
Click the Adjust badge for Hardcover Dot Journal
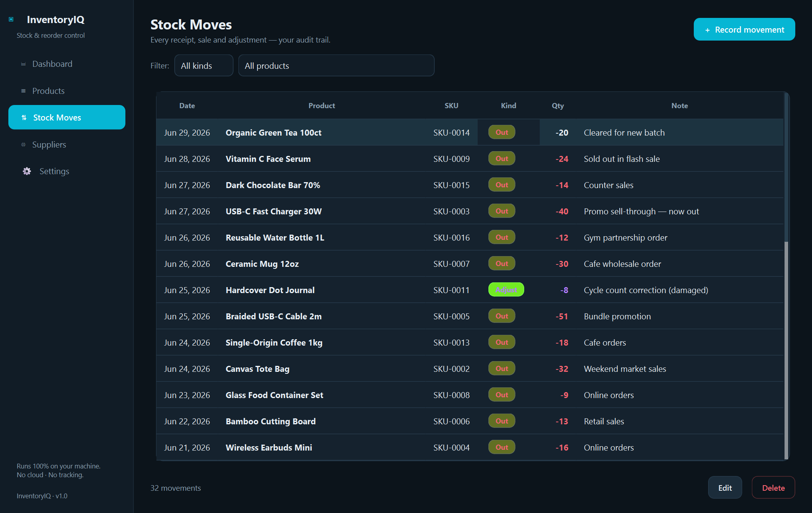[506, 290]
